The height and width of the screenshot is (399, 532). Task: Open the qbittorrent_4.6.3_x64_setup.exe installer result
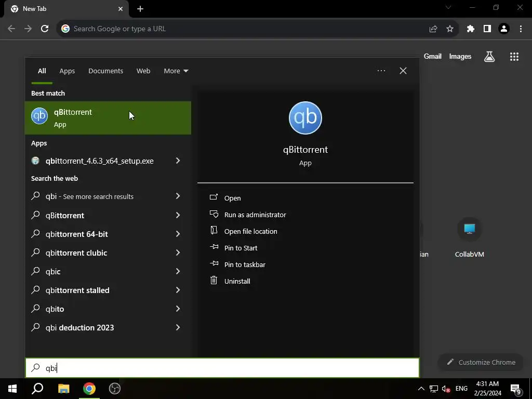click(99, 161)
